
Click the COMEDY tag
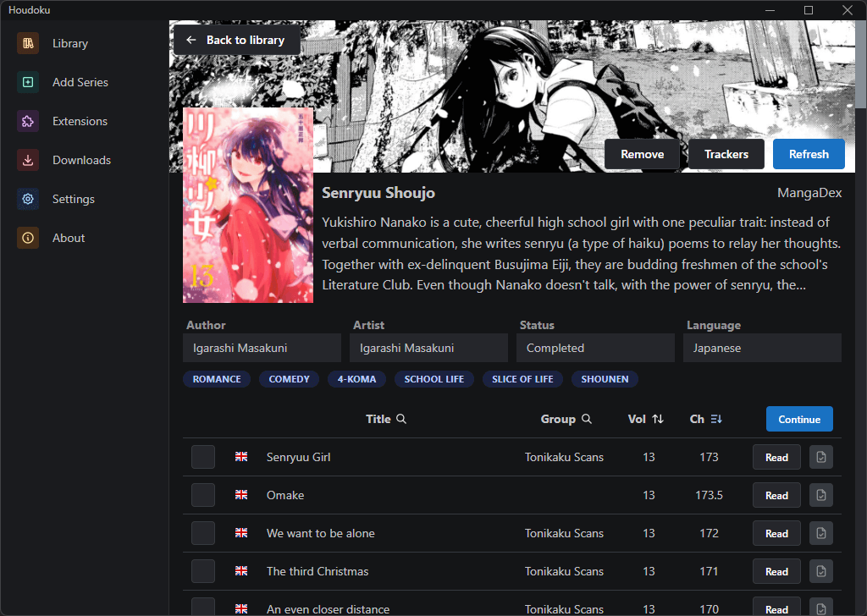pos(290,379)
